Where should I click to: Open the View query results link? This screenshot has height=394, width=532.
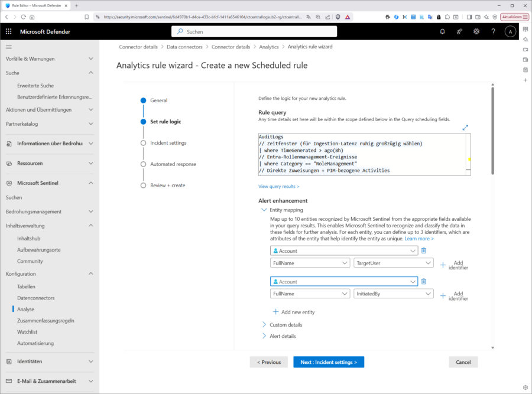tap(278, 186)
